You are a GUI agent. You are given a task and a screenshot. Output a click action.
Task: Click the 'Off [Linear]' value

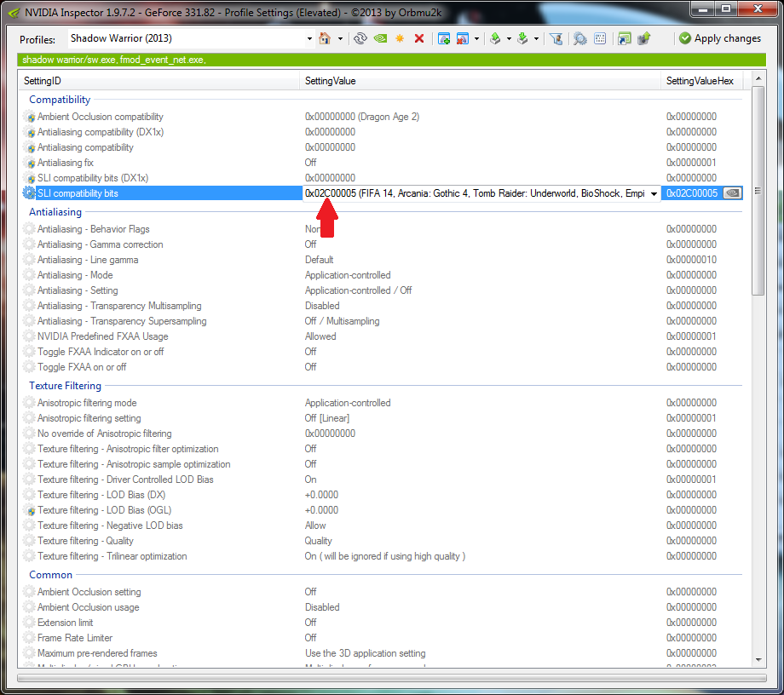327,418
